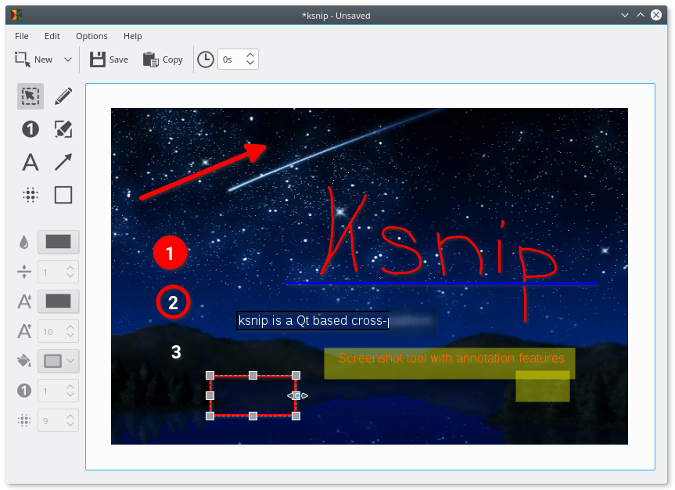Select the Blur tool
This screenshot has width=675, height=490.
tap(31, 195)
